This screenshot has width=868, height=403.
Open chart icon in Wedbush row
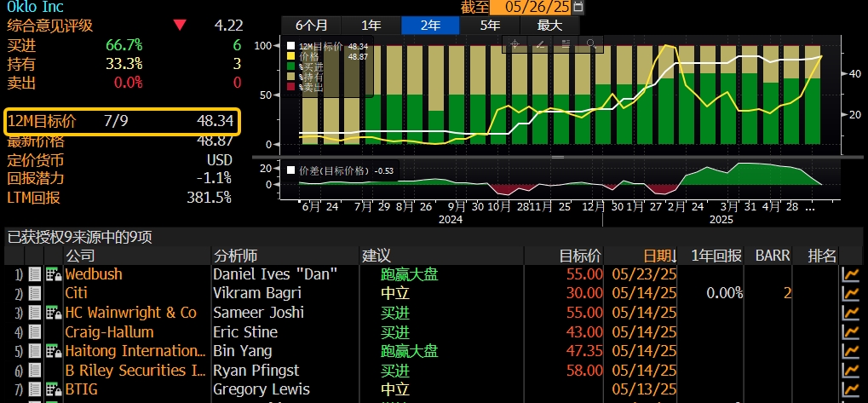point(850,274)
